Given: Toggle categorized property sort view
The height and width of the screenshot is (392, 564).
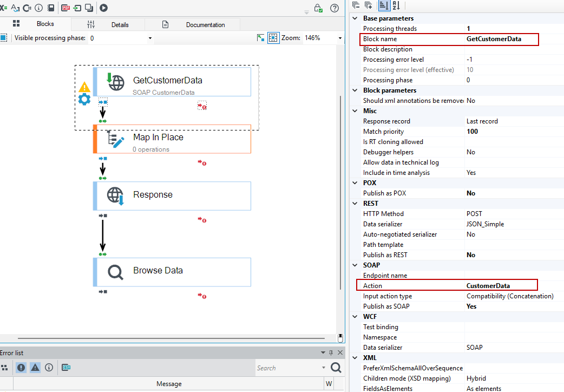Looking at the screenshot, I should pyautogui.click(x=384, y=5).
